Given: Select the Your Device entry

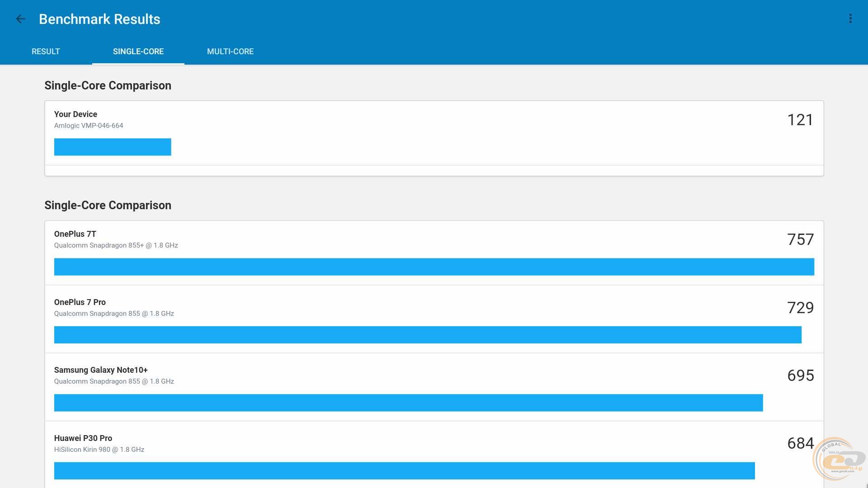Looking at the screenshot, I should pos(75,114).
